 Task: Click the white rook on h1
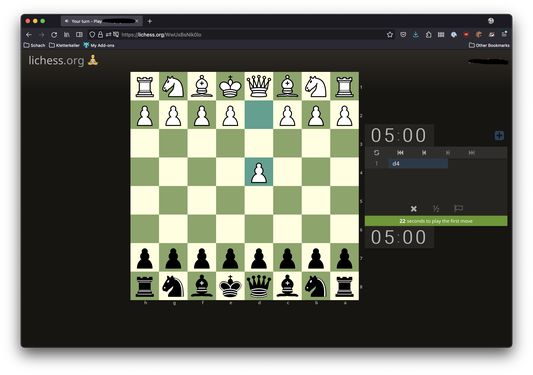(x=145, y=86)
